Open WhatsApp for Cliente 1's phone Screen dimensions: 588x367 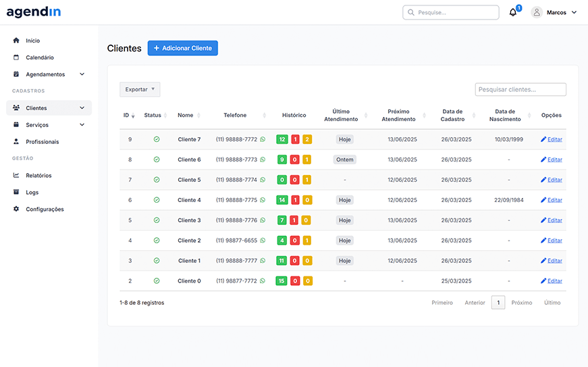pos(263,261)
